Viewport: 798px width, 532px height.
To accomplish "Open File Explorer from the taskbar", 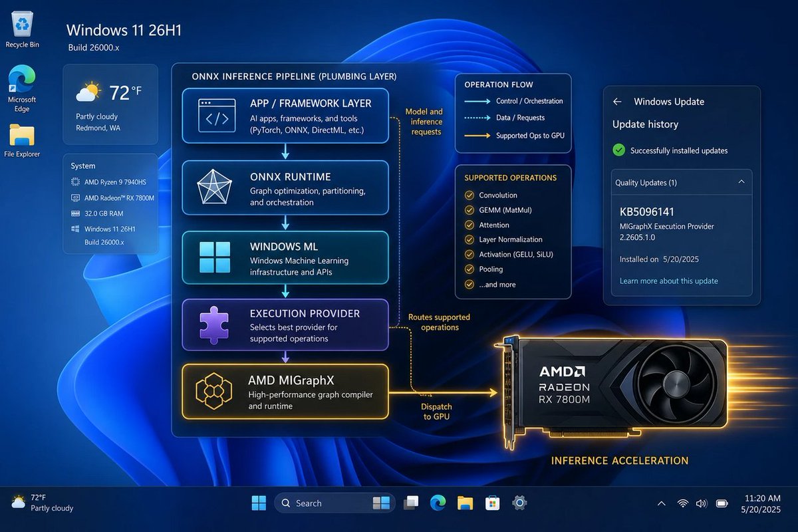I will tap(465, 503).
